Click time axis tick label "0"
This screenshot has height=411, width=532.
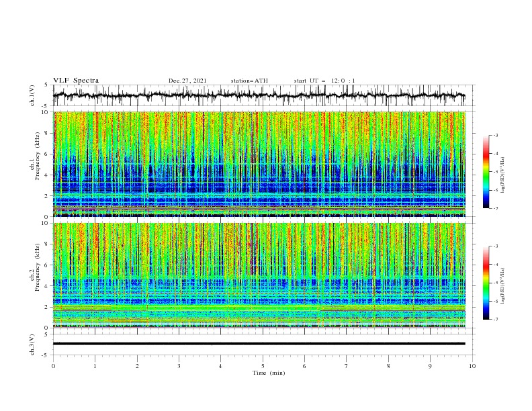click(x=53, y=366)
